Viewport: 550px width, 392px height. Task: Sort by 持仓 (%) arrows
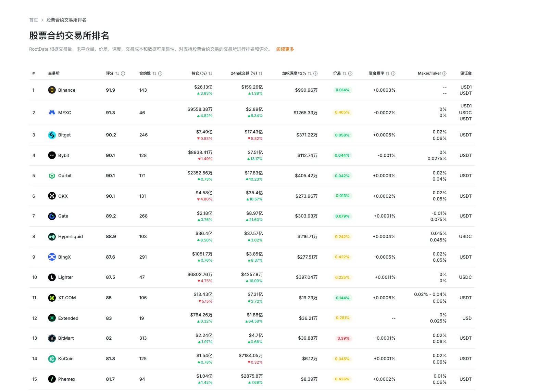pos(210,74)
